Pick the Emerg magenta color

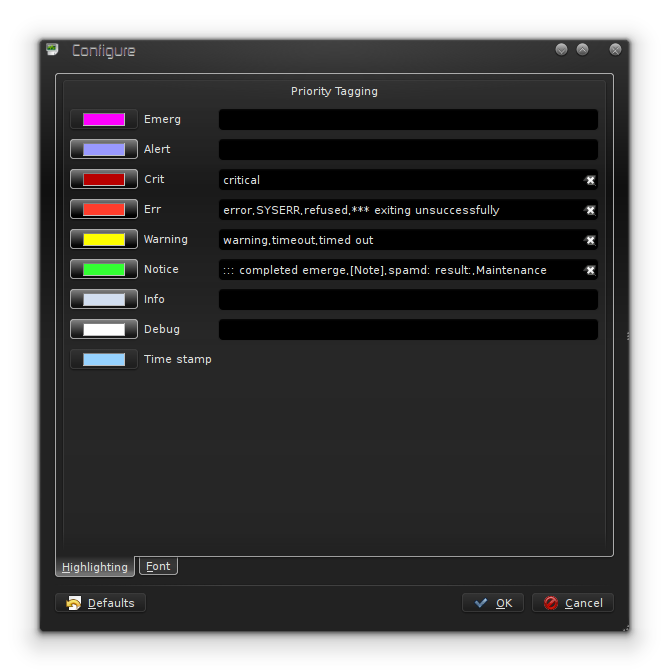[x=104, y=119]
